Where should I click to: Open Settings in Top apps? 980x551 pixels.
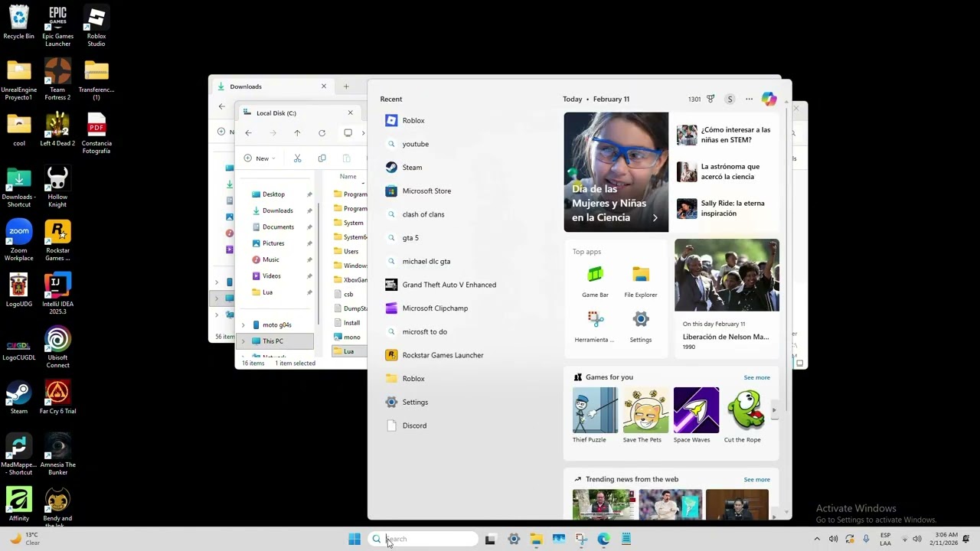point(641,326)
